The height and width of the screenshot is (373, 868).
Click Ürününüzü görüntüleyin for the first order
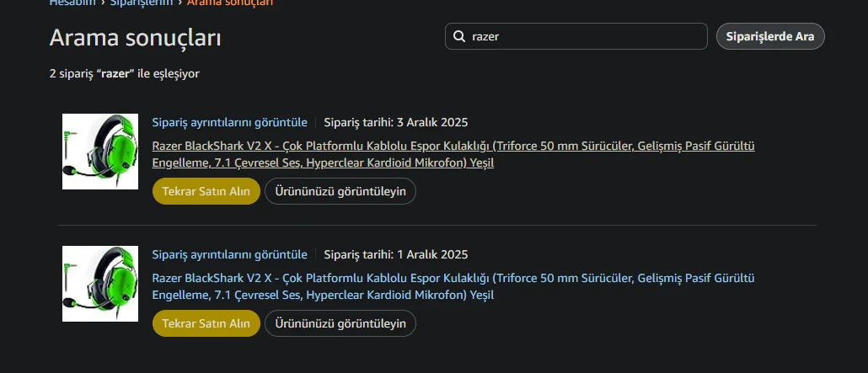[x=340, y=191]
